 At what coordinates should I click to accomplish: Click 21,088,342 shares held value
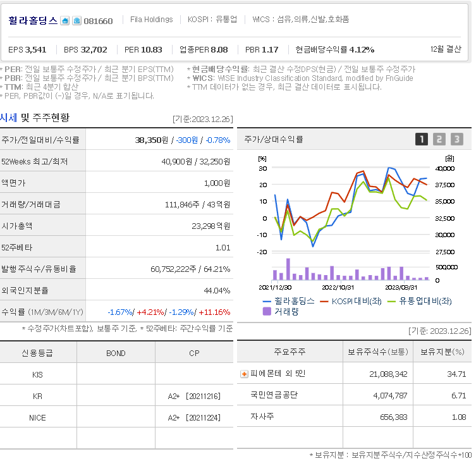388,374
